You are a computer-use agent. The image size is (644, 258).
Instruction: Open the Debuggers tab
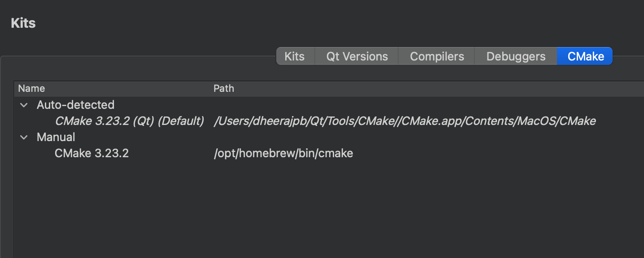[x=515, y=56]
